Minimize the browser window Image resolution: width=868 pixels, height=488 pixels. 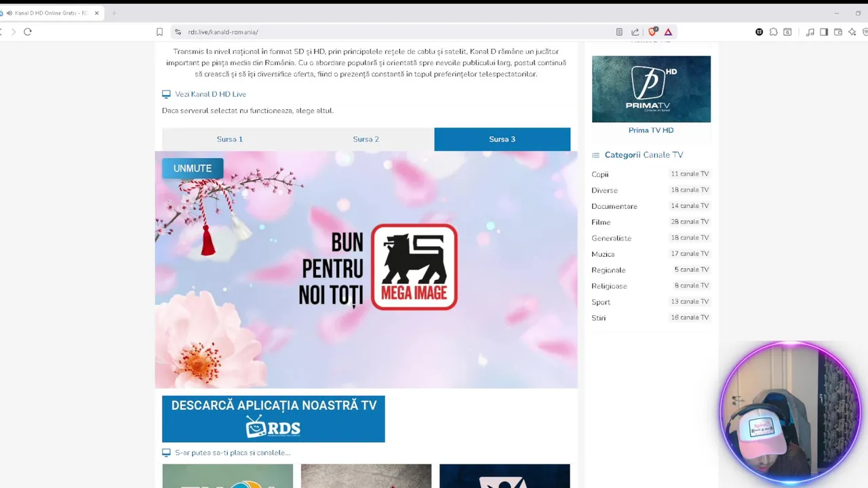point(836,13)
